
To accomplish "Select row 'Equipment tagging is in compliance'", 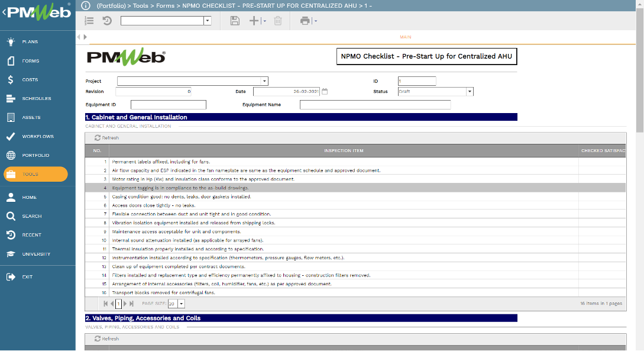I will click(x=355, y=188).
